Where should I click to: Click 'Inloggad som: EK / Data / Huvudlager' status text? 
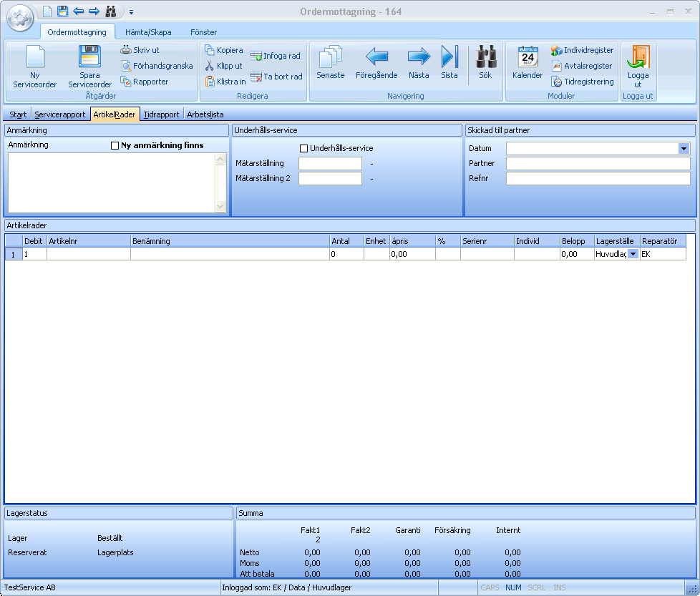286,587
